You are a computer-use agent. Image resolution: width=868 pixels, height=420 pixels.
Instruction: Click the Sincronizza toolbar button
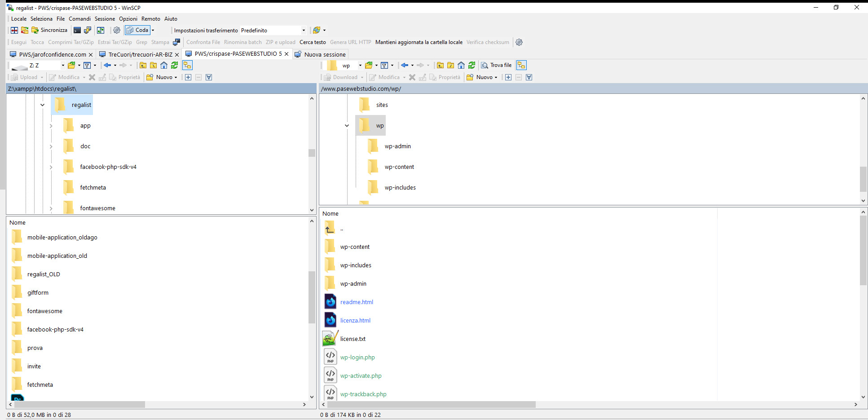(x=49, y=30)
